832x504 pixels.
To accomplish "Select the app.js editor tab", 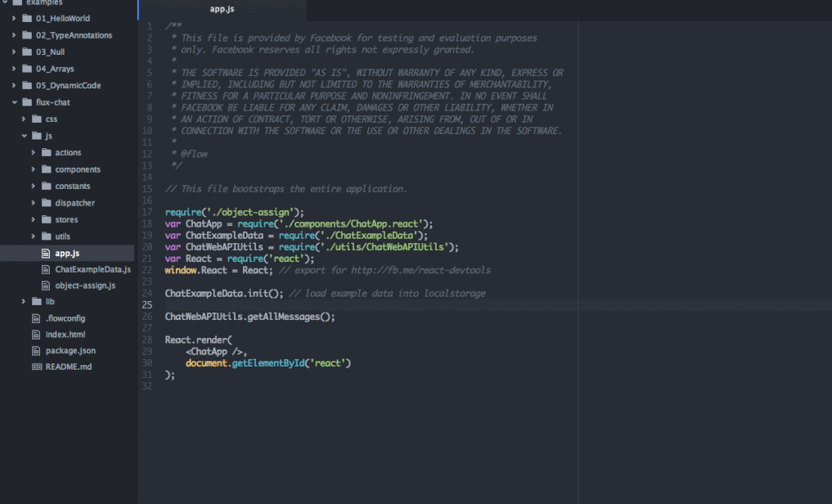I will pos(223,9).
